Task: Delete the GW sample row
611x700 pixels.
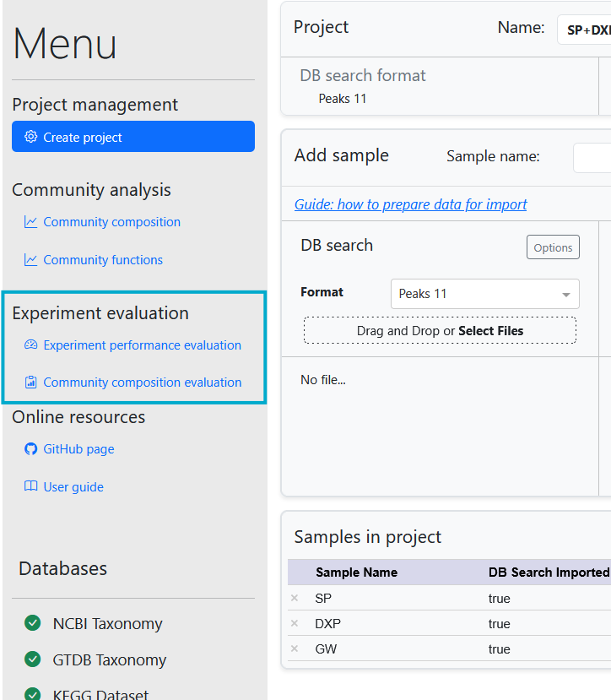Action: coord(295,648)
